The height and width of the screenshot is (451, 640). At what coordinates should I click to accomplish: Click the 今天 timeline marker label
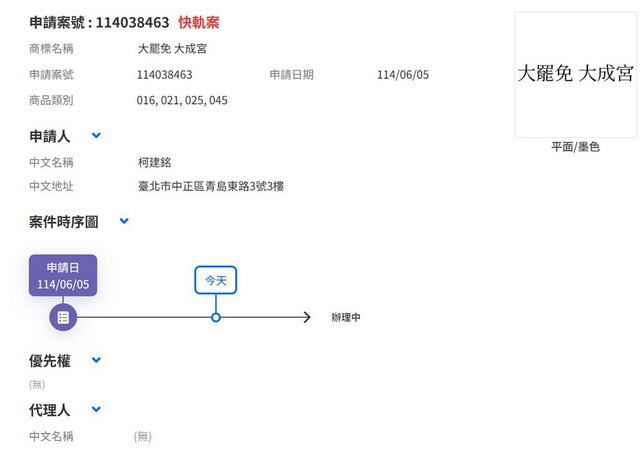[216, 280]
